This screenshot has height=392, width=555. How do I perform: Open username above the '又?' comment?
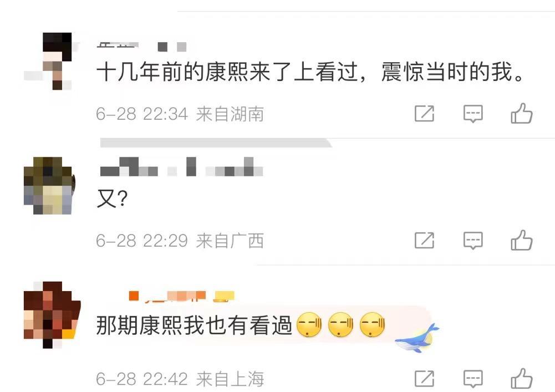(181, 167)
